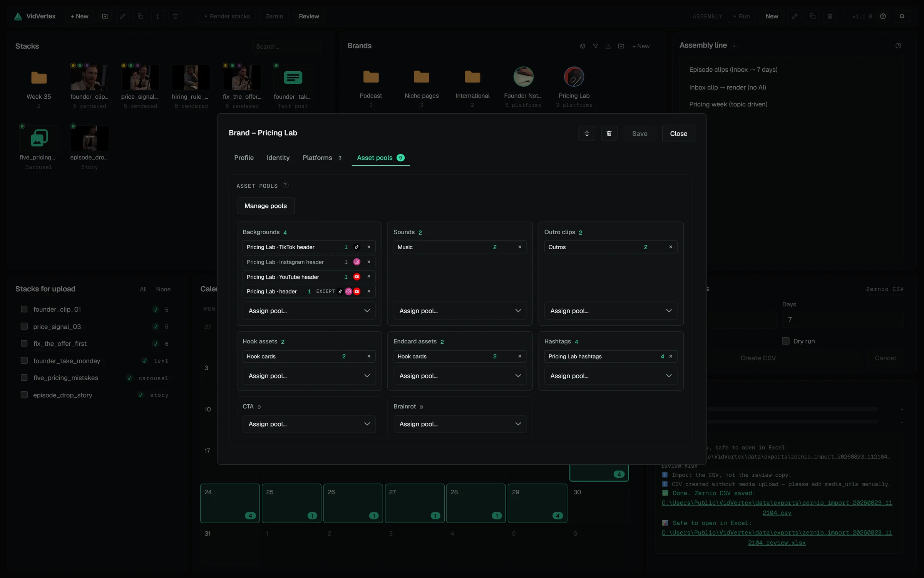Click the help icon beside ASSET POOLS heading
Screen dimensions: 924x578
[x=285, y=185]
